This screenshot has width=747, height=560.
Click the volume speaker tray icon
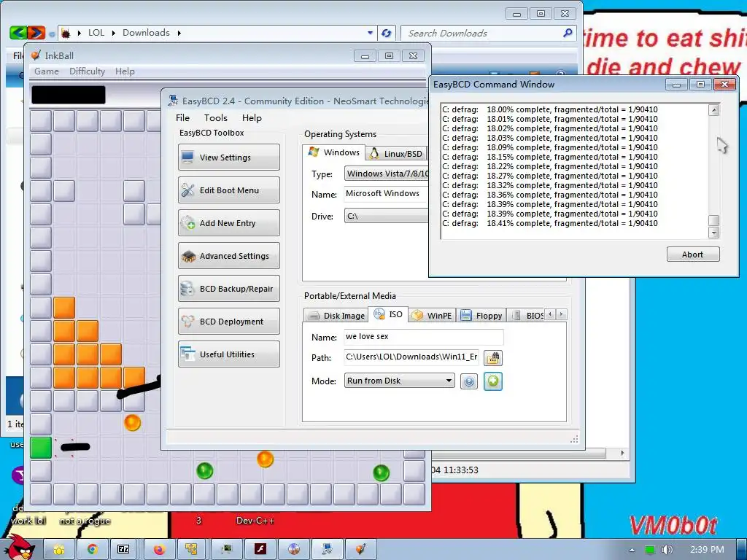click(x=667, y=550)
